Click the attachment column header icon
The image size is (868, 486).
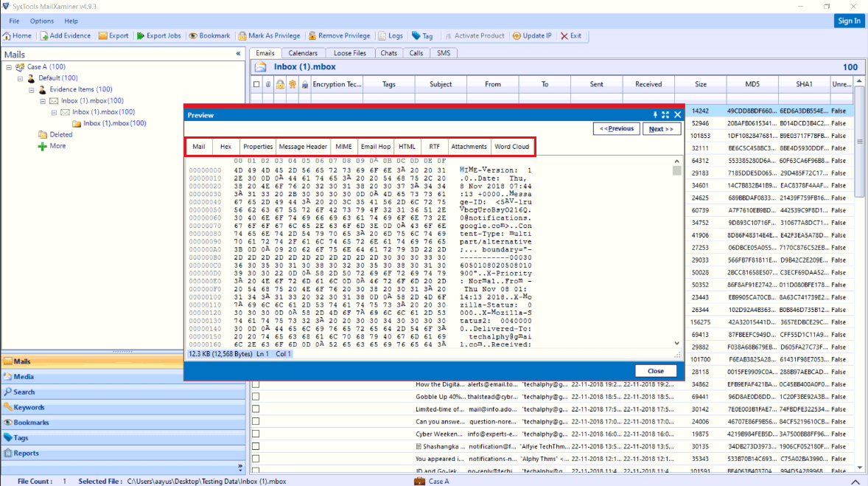[268, 84]
